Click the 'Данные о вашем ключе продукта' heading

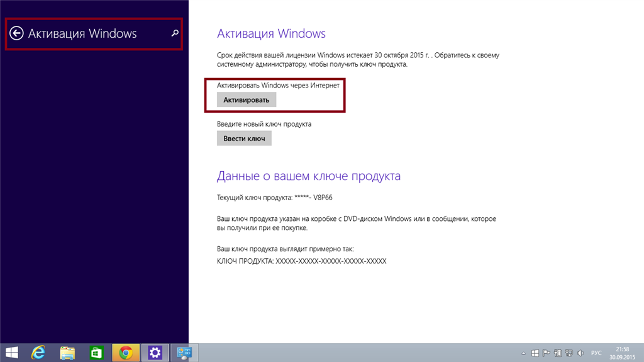308,176
